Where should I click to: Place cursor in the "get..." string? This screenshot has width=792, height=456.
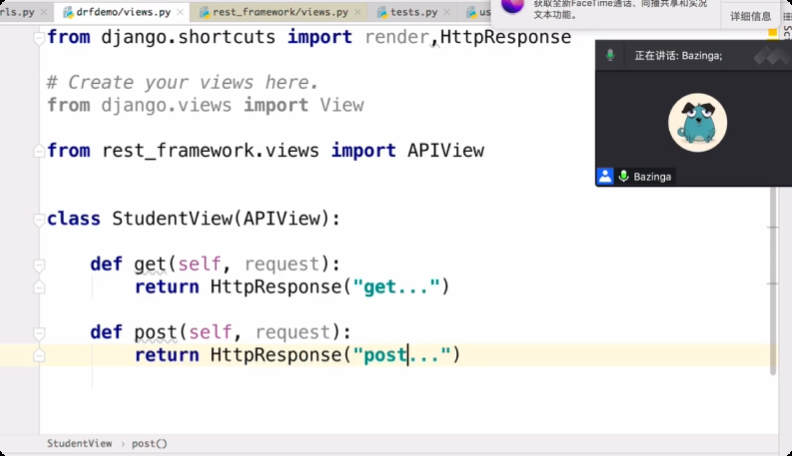[x=397, y=287]
